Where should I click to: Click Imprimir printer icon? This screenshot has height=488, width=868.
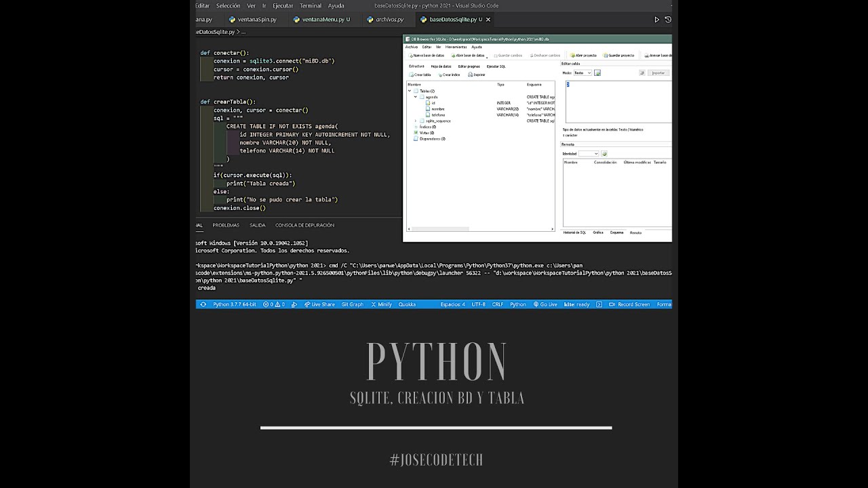pos(476,75)
